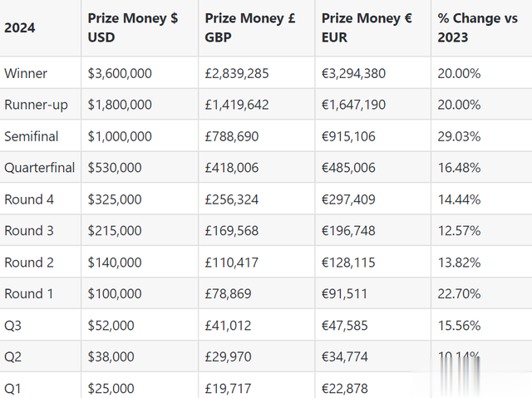Image resolution: width=532 pixels, height=398 pixels.
Task: Select the €485,006 cell
Action: [x=348, y=168]
